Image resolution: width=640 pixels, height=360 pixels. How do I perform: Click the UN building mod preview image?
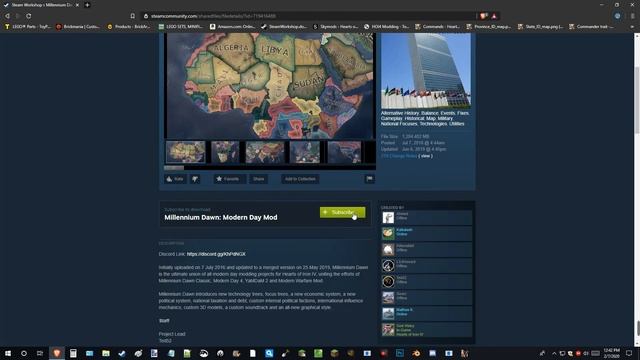(x=426, y=71)
